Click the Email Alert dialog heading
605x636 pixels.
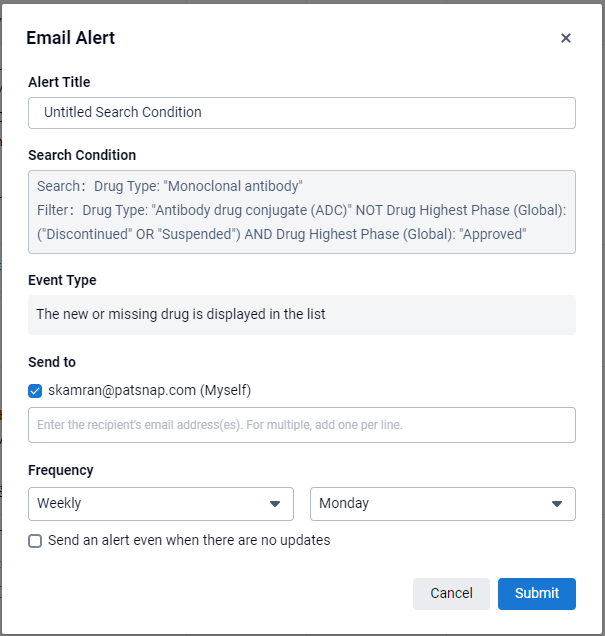tap(71, 38)
